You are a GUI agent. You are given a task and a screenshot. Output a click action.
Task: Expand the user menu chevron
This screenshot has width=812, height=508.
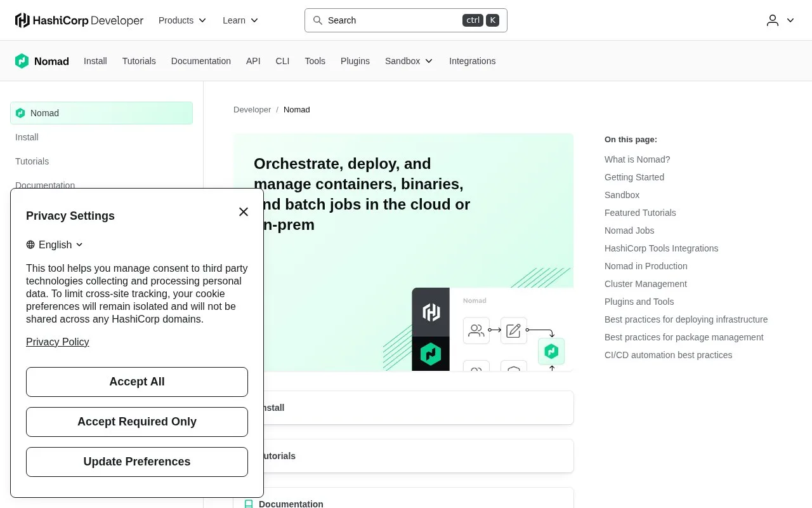pyautogui.click(x=790, y=20)
